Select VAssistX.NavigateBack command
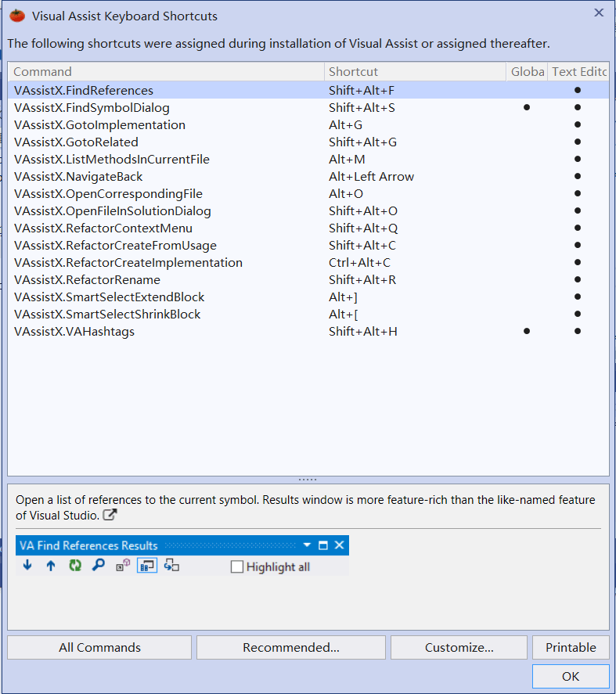Screen dimensions: 616x694 pos(78,177)
